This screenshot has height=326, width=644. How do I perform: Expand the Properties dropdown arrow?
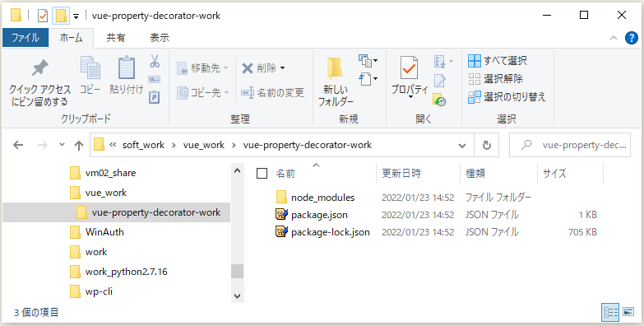(410, 97)
